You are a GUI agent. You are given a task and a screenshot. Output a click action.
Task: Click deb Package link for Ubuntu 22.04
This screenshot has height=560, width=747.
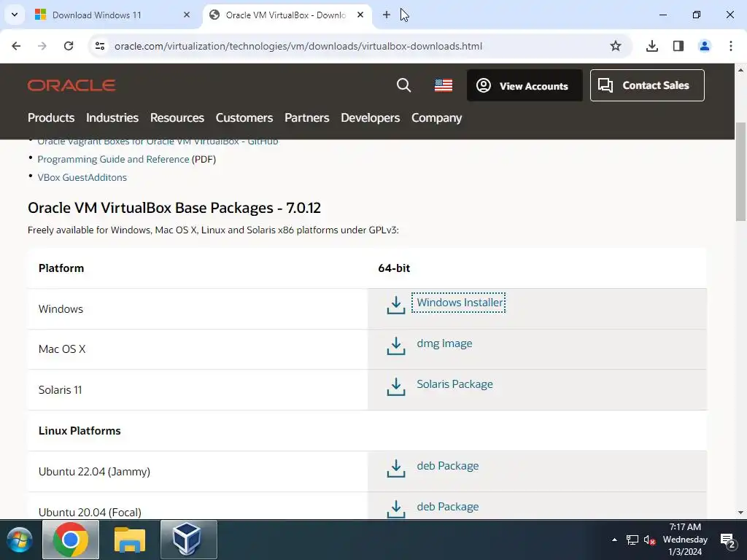448,466
